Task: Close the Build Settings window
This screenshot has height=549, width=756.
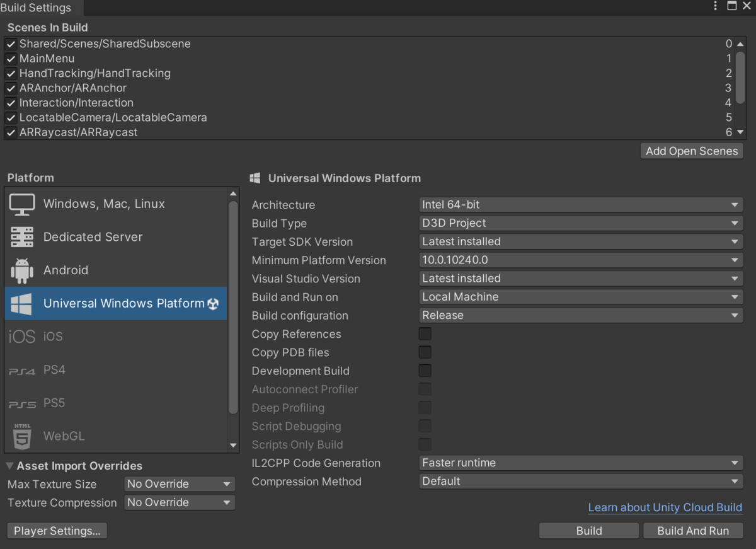Action: pos(748,6)
